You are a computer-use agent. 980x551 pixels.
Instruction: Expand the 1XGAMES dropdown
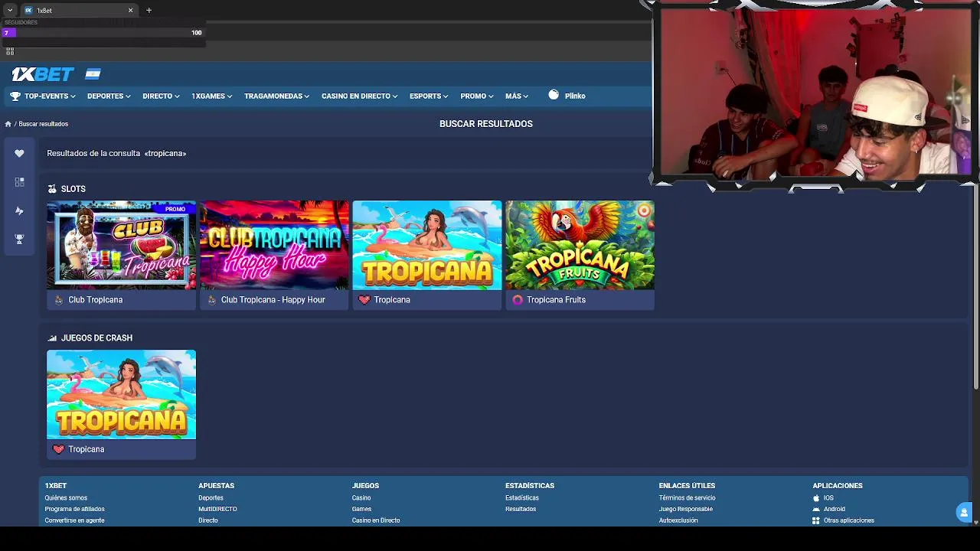(x=212, y=96)
